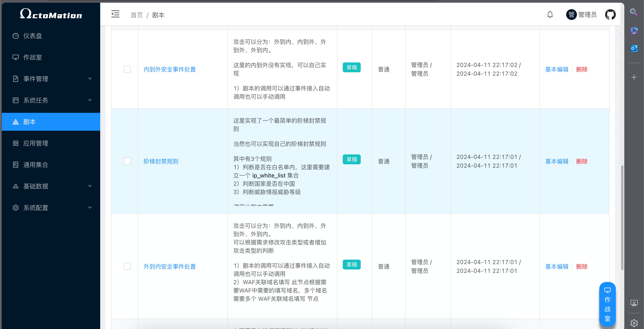Open the 阶梯封禁规则 playbook link
644x329 pixels.
[161, 161]
